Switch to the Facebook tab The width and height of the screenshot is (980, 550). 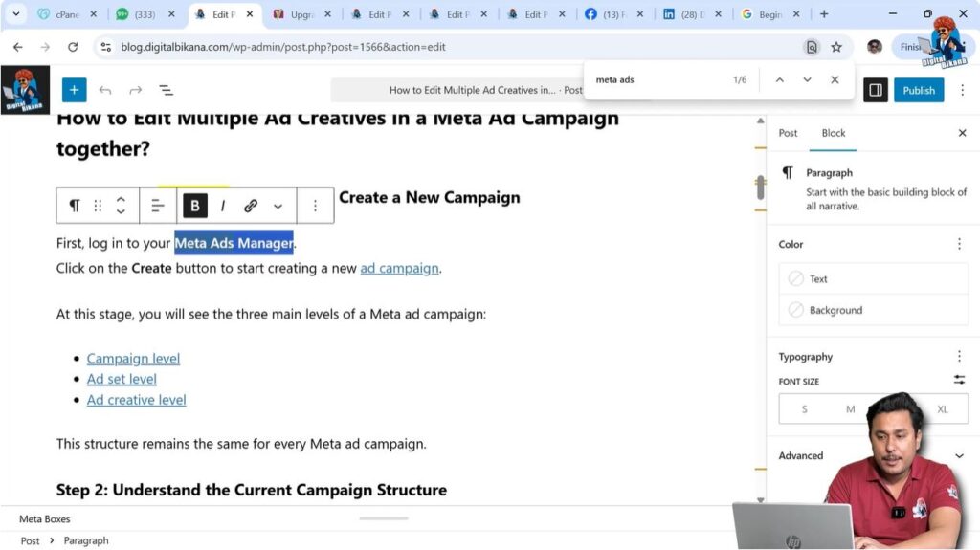613,13
